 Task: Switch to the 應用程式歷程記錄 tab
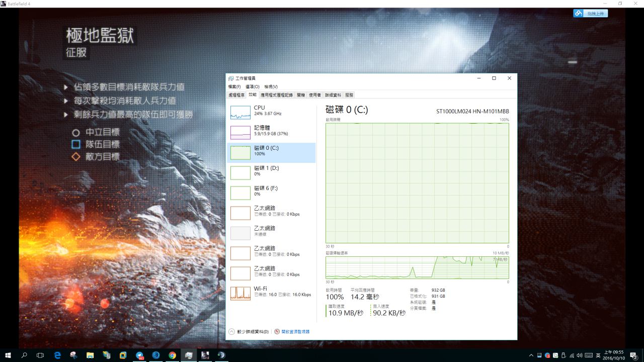click(276, 95)
